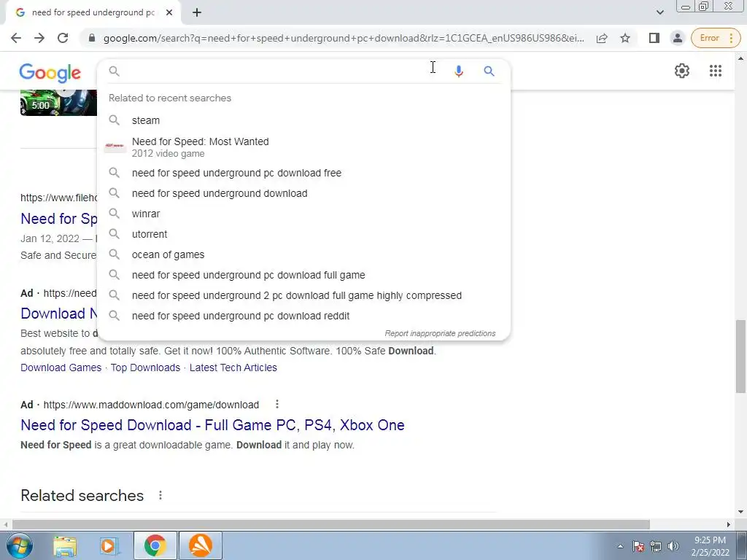Focus the empty Google search field
This screenshot has width=747, height=560.
coord(281,71)
